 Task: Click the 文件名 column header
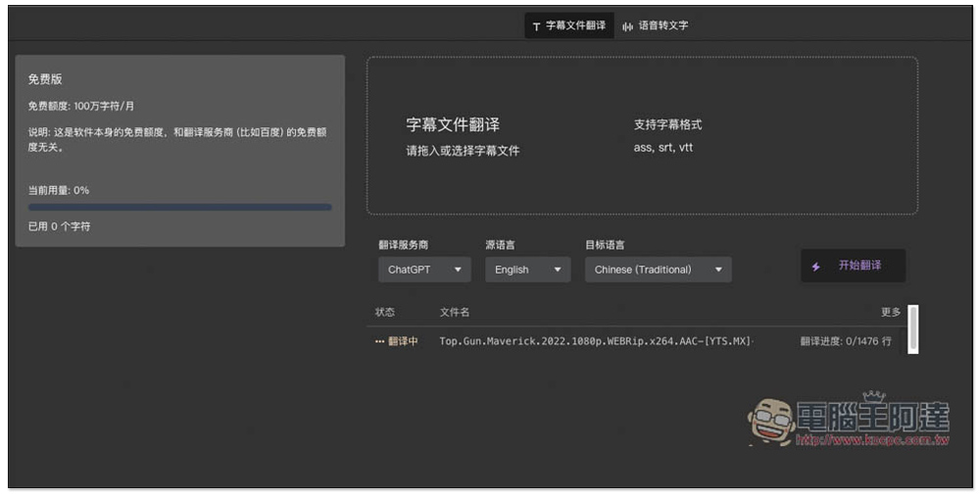click(455, 313)
